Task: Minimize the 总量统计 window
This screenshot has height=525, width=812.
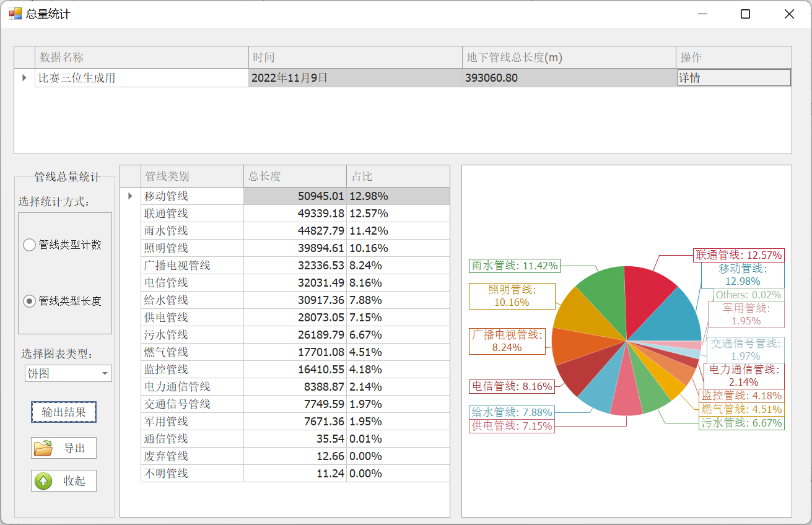Action: click(702, 14)
